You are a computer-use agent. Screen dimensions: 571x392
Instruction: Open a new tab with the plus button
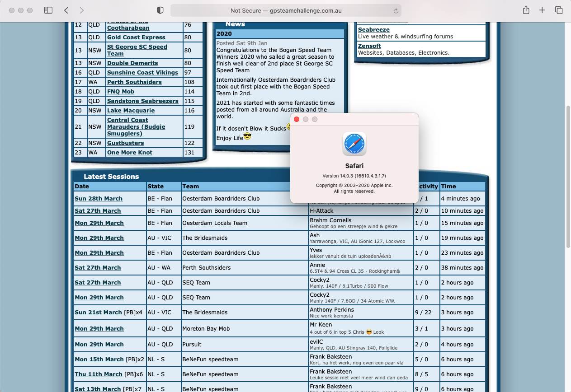point(542,10)
